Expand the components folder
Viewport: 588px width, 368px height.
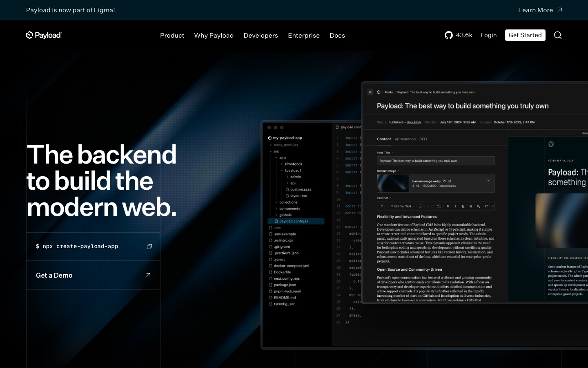coord(287,209)
